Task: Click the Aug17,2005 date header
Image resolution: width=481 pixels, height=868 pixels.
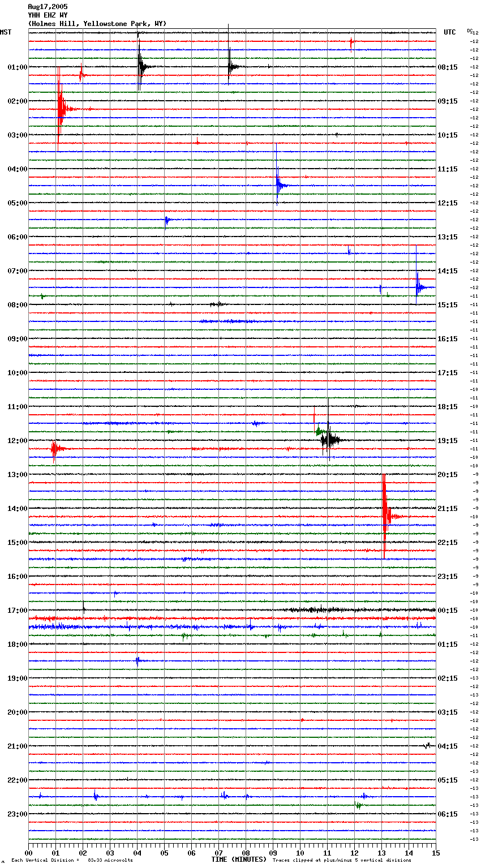Action: point(48,7)
